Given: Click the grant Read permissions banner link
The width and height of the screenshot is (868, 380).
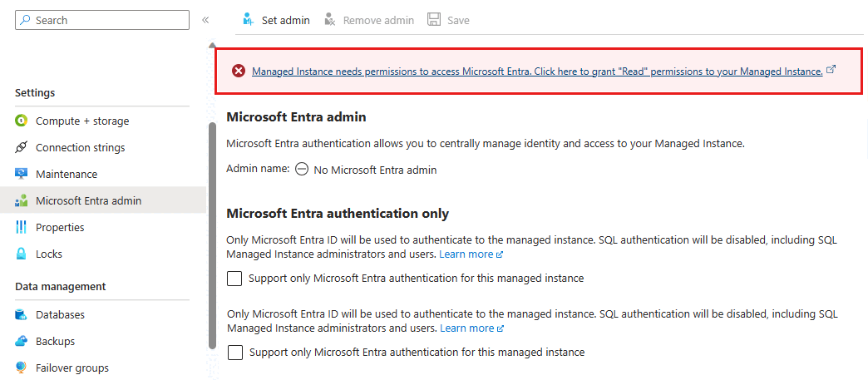Looking at the screenshot, I should 537,72.
